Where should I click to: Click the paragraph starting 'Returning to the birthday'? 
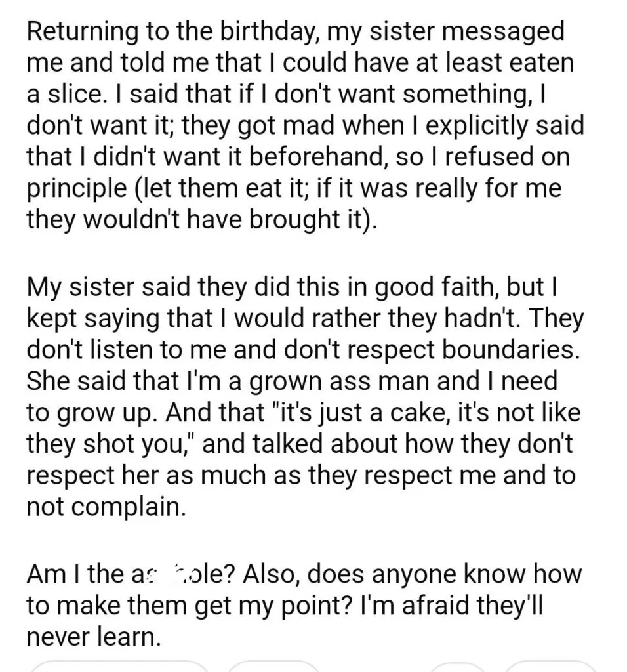305,125
